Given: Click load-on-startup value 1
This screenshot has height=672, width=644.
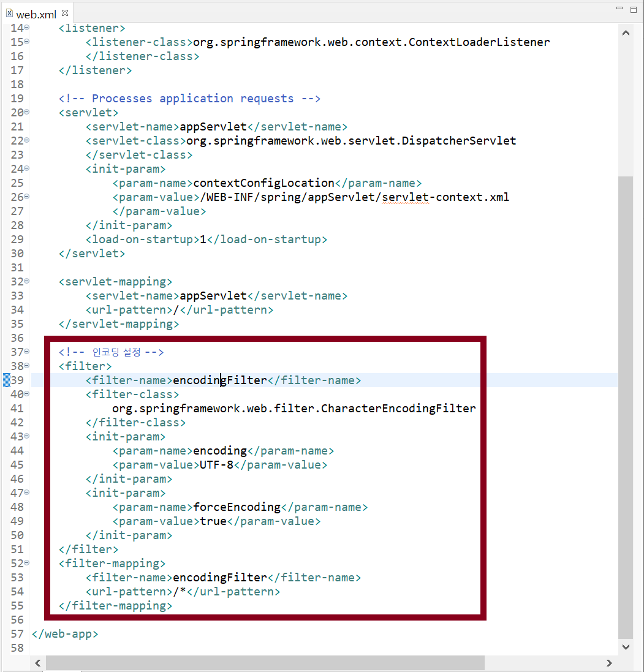Looking at the screenshot, I should (x=203, y=240).
